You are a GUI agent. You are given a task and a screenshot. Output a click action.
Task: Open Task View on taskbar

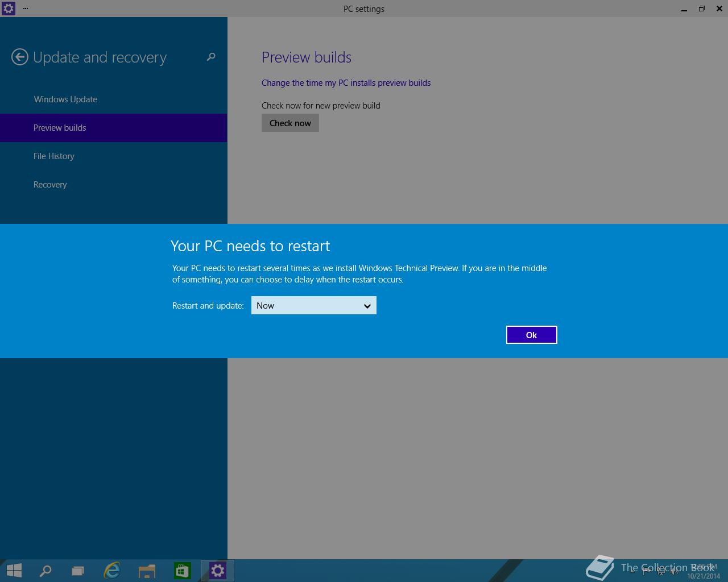tap(78, 571)
